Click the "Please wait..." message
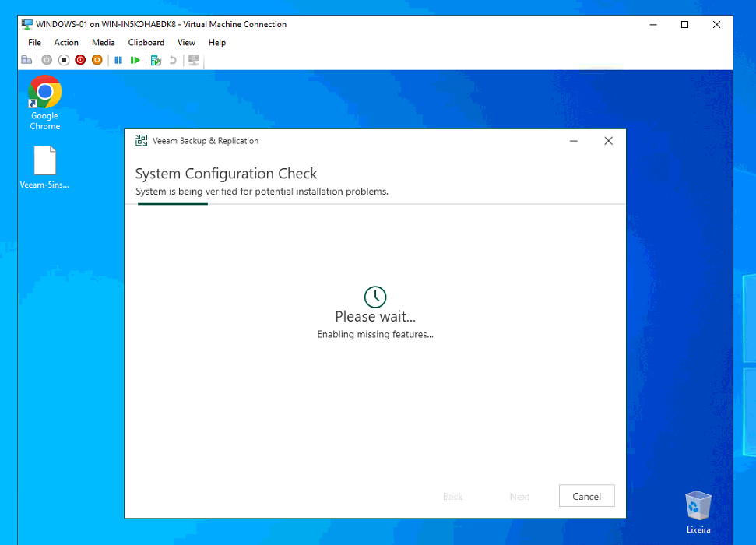756x545 pixels. tap(375, 316)
